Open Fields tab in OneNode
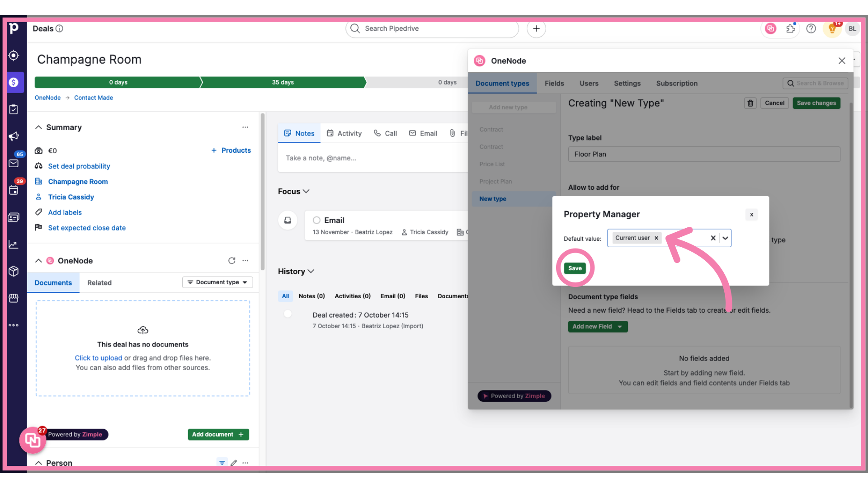 pos(554,84)
